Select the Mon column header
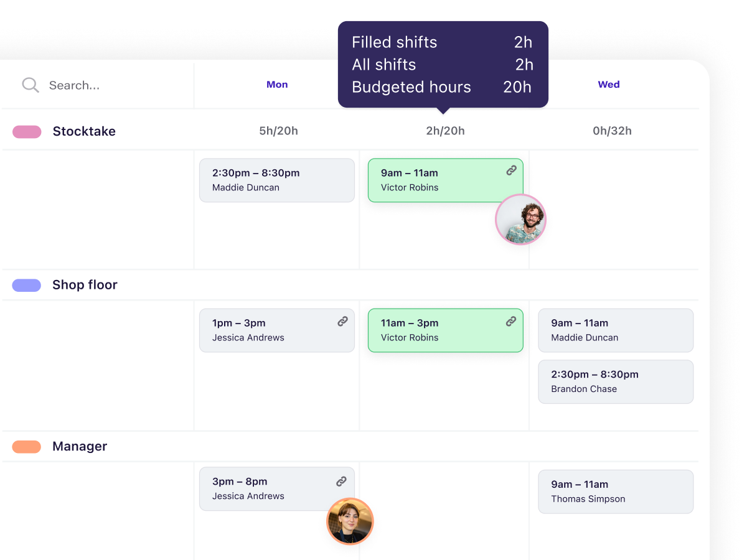Viewport: 747px width, 560px height. tap(277, 85)
